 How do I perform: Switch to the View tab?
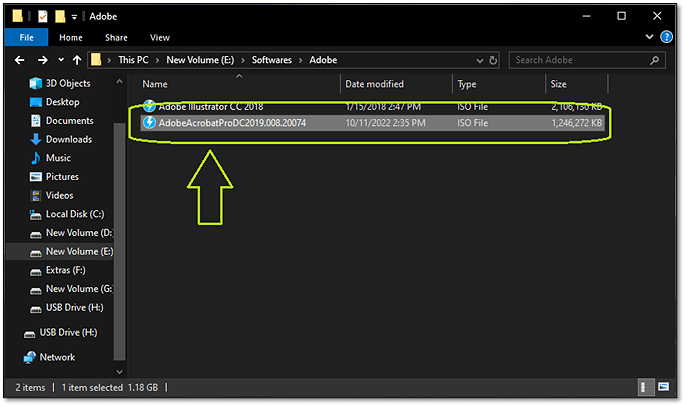[160, 38]
